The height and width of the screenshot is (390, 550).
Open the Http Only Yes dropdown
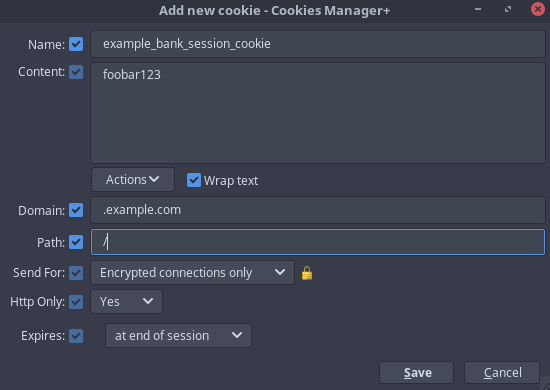click(126, 301)
